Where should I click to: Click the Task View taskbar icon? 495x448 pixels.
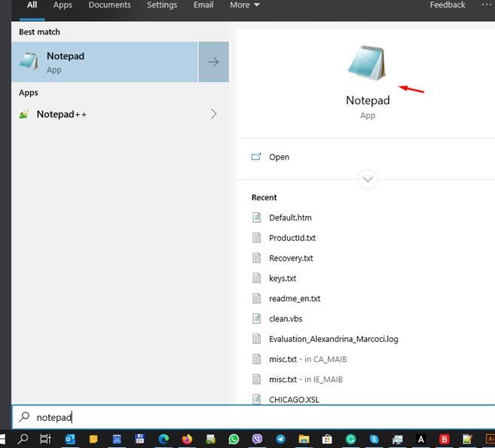coord(45,439)
